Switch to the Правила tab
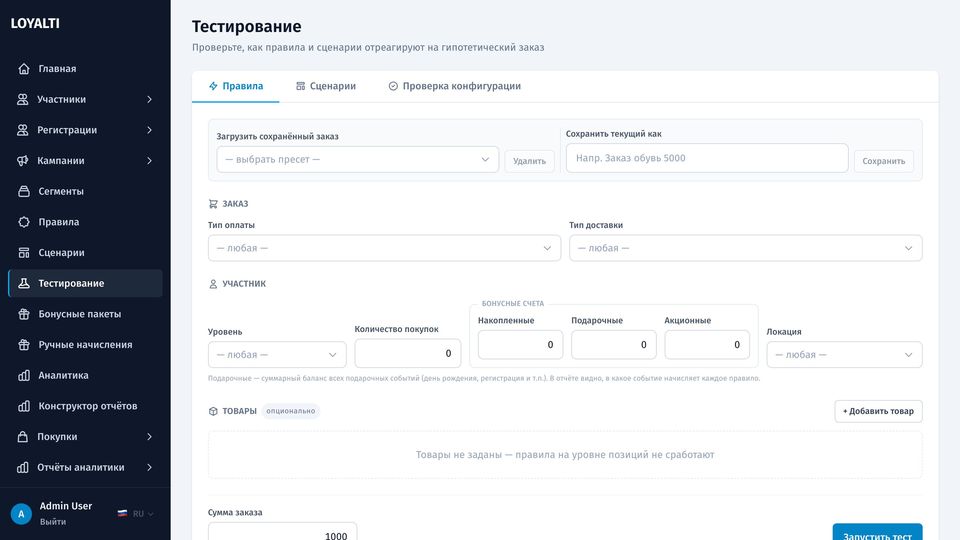 pyautogui.click(x=236, y=86)
